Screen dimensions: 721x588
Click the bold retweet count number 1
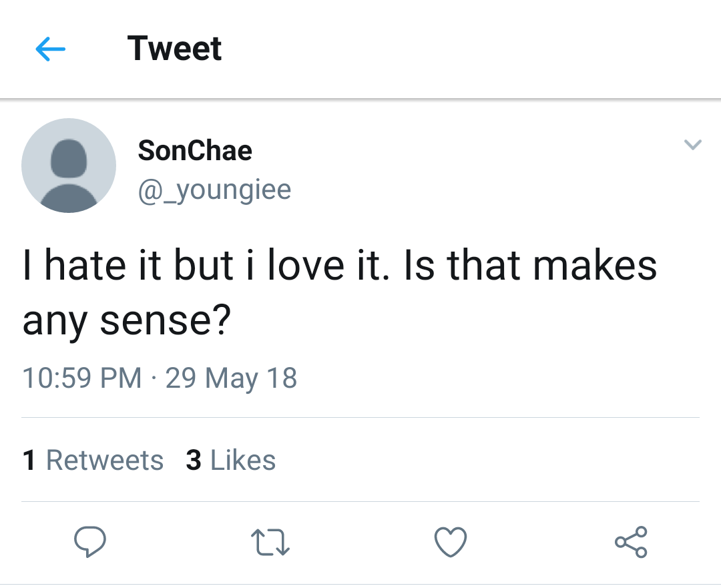coord(29,461)
